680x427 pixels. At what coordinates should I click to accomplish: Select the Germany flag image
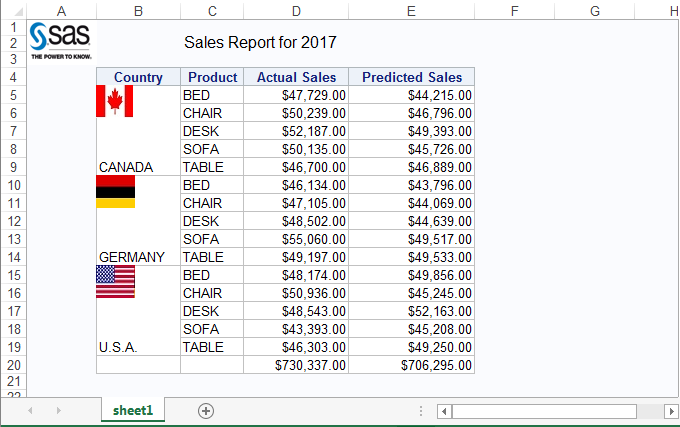[x=115, y=191]
